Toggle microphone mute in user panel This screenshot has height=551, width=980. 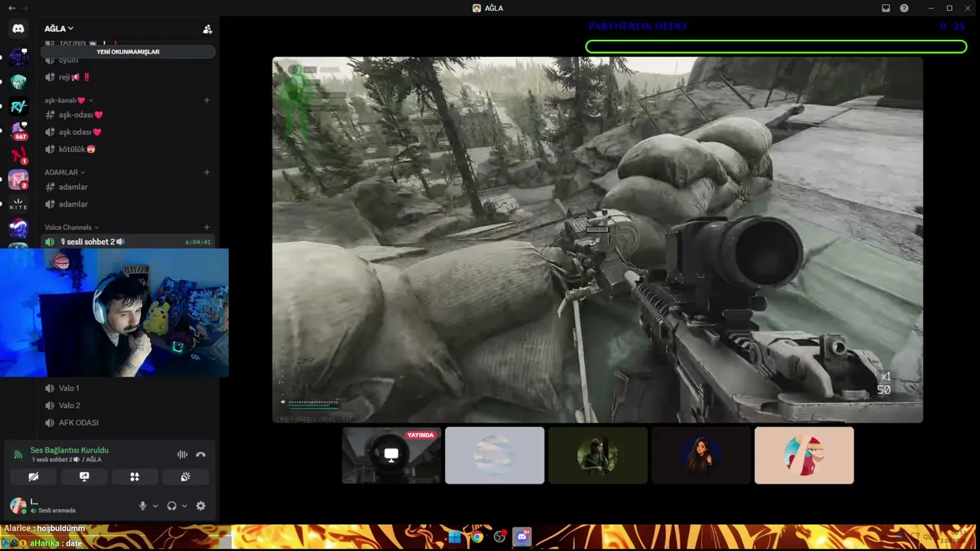(142, 506)
